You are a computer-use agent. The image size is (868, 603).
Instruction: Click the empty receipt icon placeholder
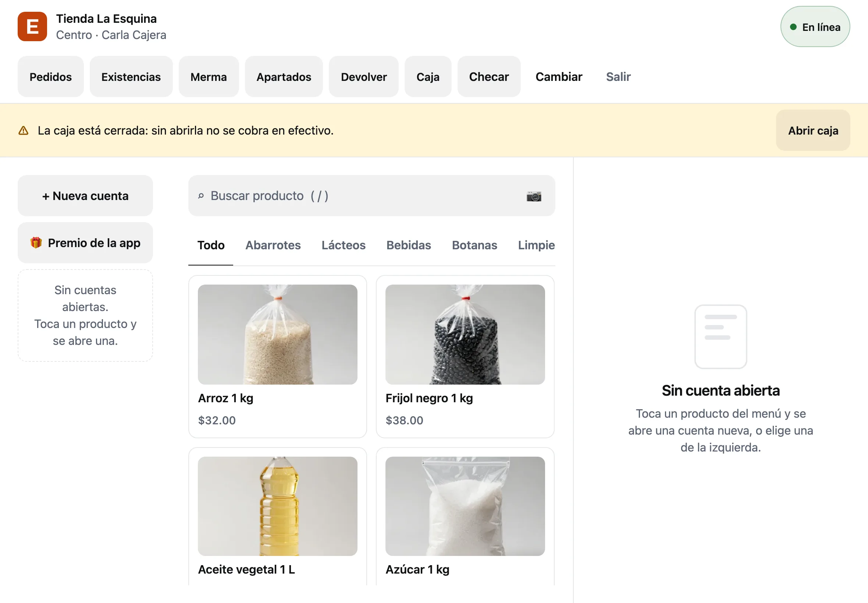click(x=720, y=337)
